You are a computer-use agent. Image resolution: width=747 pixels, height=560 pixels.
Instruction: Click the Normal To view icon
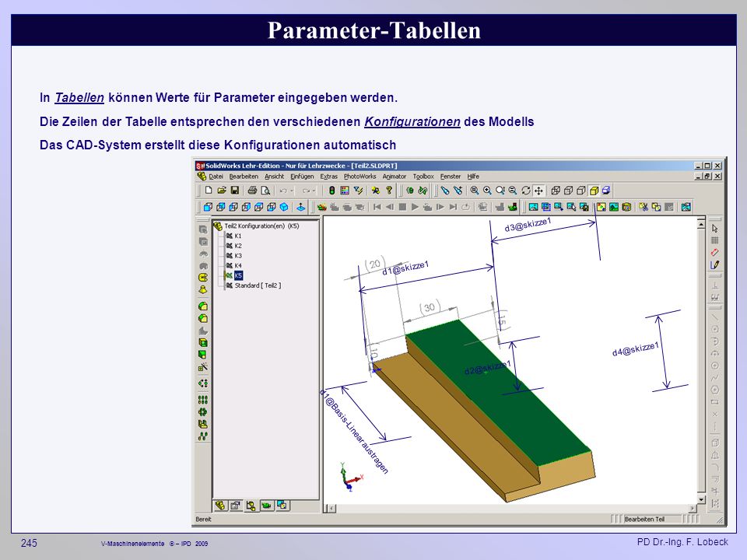(x=300, y=207)
